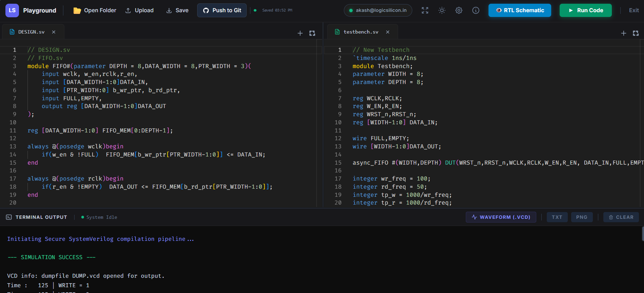Exit the playground
Viewport: 644px width, 293px height.
click(x=634, y=11)
